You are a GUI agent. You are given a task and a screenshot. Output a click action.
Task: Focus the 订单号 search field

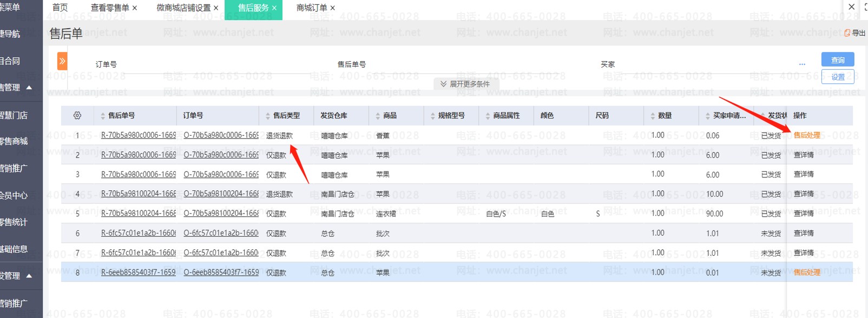pyautogui.click(x=216, y=64)
